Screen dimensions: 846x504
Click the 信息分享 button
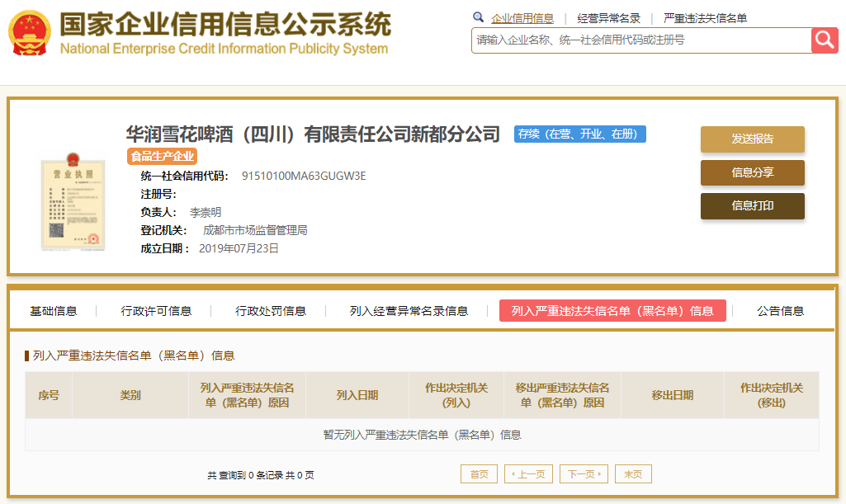tap(753, 172)
